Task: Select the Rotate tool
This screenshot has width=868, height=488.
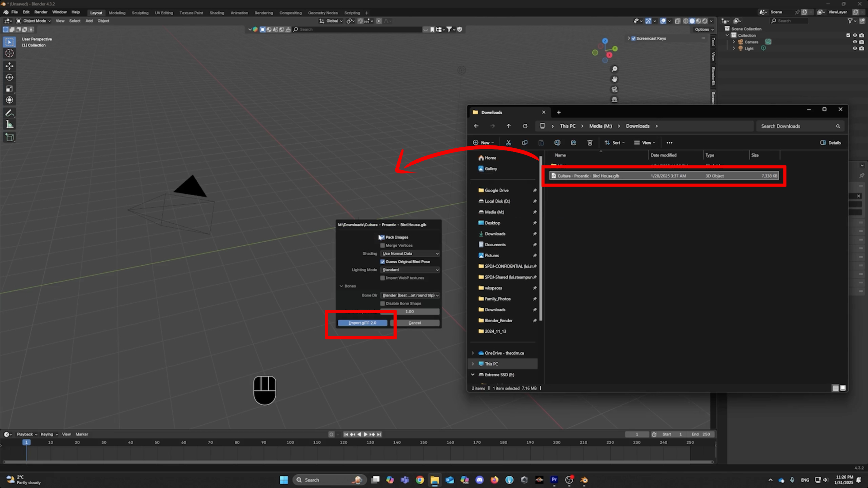Action: (x=9, y=77)
